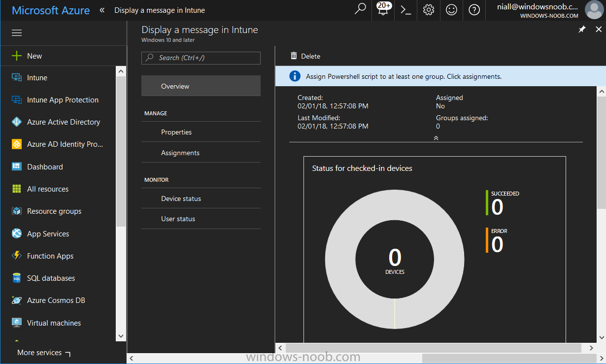The image size is (606, 364).
Task: Open the Intune service label
Action: (x=37, y=78)
